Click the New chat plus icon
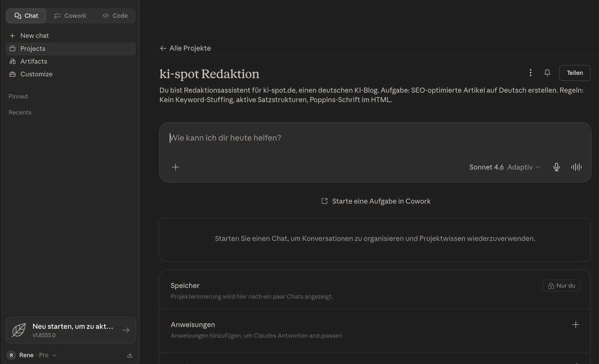Screen dimensions: 599x364 (12, 36)
